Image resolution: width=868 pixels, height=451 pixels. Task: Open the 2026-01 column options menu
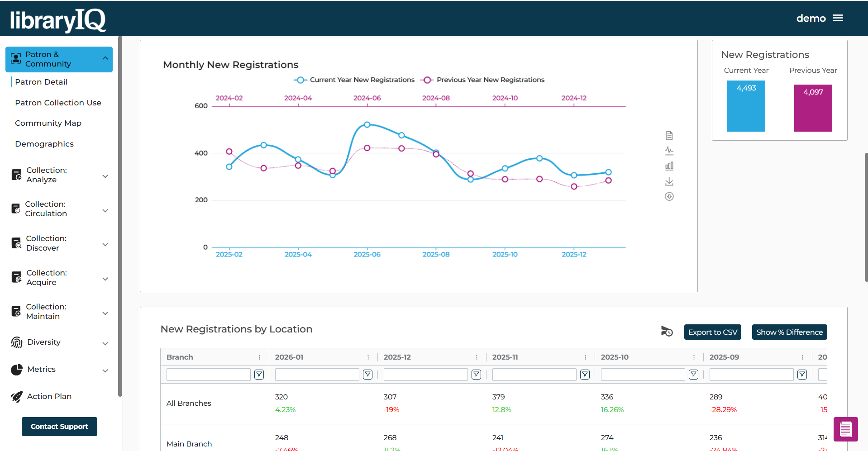(368, 357)
